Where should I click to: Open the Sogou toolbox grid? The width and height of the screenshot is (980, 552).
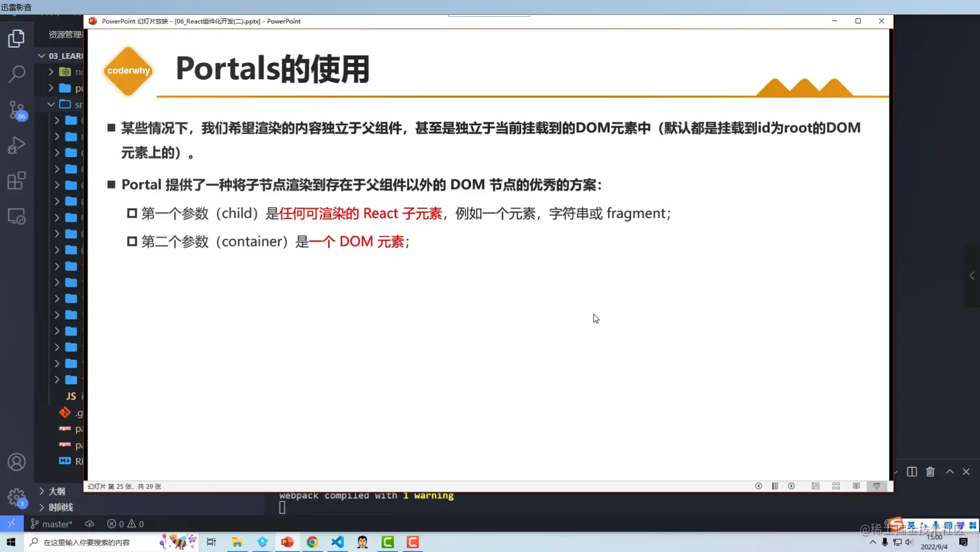(973, 525)
